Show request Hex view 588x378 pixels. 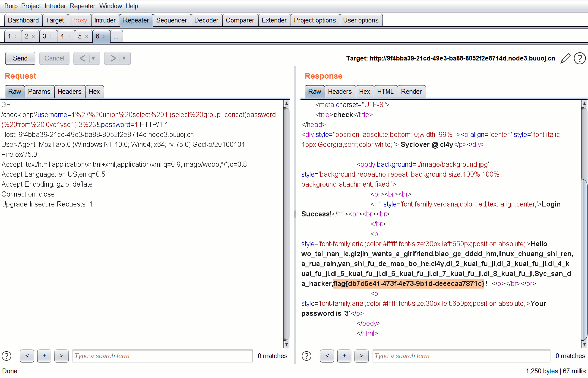tap(95, 92)
